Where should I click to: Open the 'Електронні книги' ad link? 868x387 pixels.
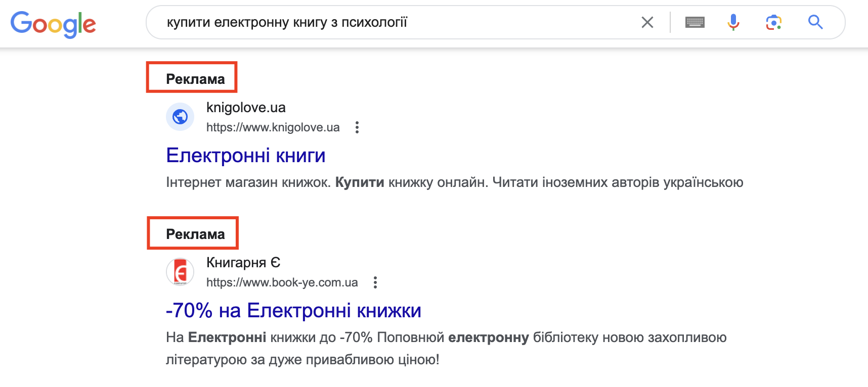point(246,156)
